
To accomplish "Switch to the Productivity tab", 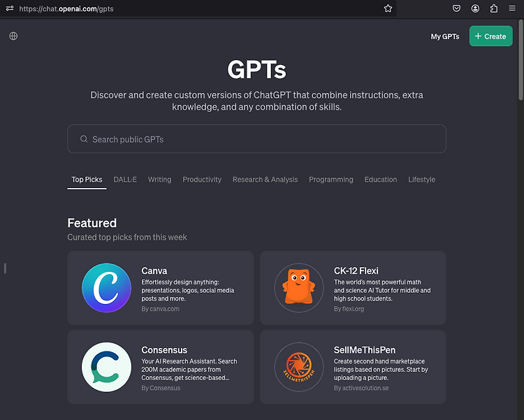I will coord(202,180).
